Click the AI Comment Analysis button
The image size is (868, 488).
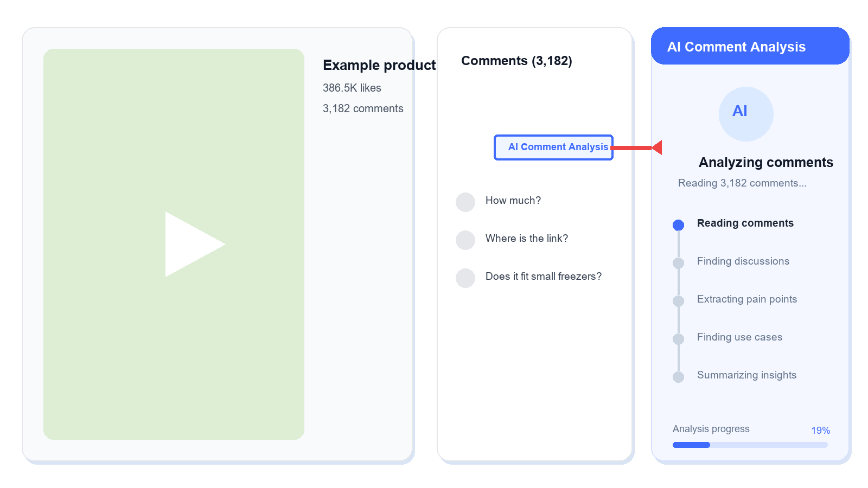pyautogui.click(x=553, y=147)
